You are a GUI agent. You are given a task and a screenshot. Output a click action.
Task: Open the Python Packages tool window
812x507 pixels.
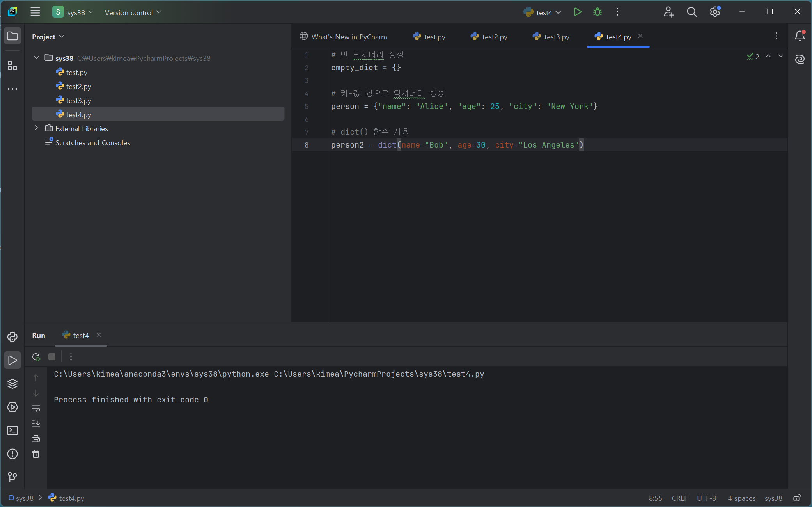(x=12, y=384)
